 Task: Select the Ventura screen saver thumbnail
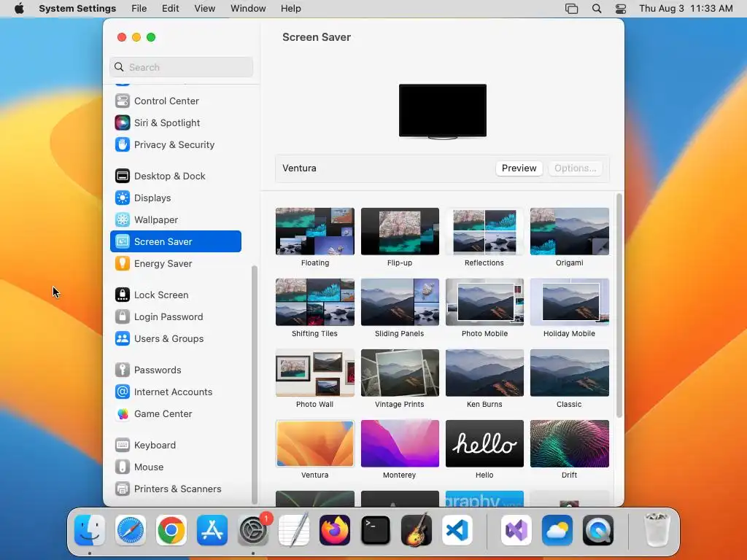click(315, 444)
